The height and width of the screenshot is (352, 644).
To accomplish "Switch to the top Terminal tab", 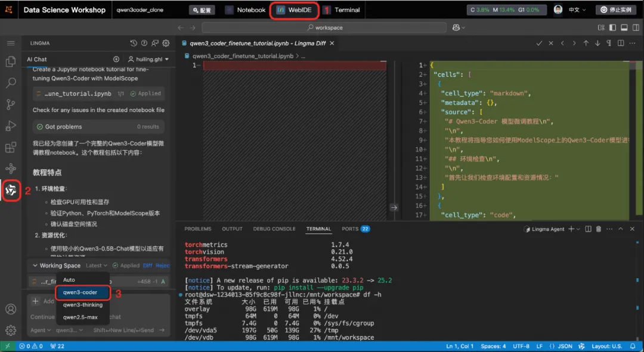I will tap(342, 10).
